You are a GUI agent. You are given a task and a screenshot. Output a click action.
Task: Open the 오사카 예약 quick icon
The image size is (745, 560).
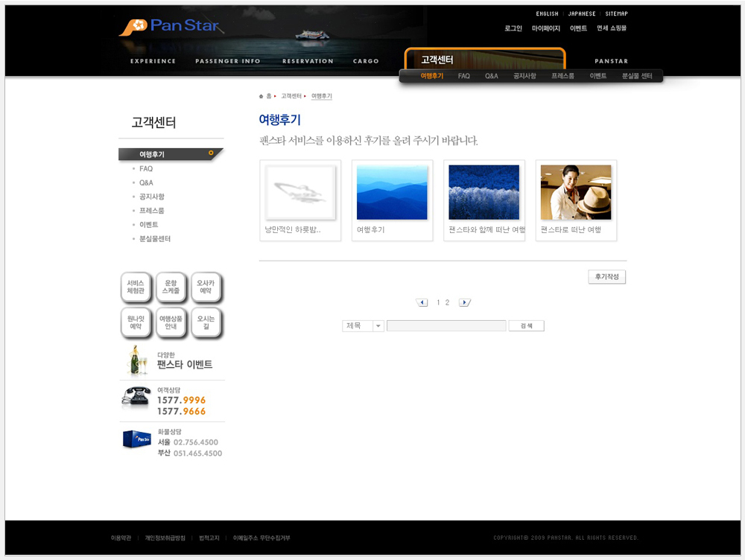206,287
